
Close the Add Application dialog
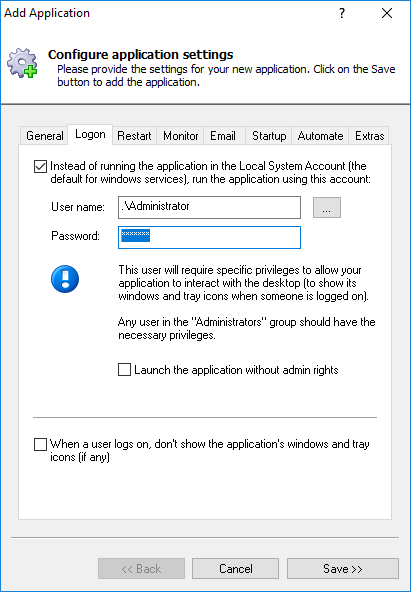[x=387, y=13]
